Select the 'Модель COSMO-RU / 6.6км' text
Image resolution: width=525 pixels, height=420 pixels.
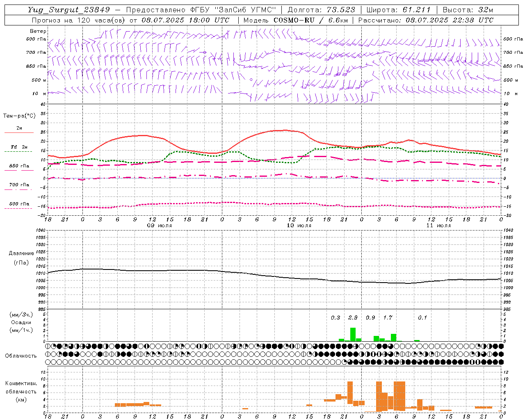(296, 20)
